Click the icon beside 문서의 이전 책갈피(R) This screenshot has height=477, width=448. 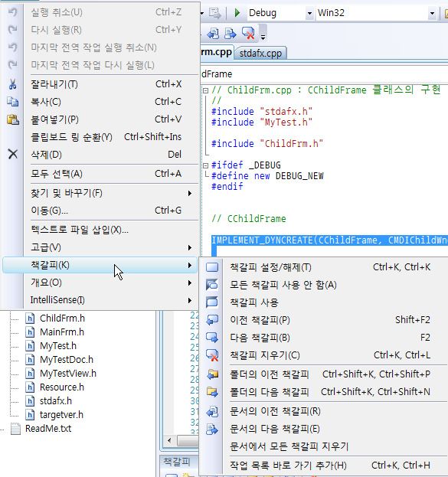click(x=212, y=411)
